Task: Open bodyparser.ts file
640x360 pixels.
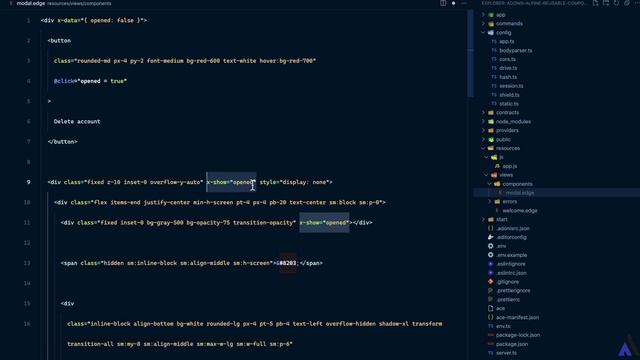Action: [516, 51]
